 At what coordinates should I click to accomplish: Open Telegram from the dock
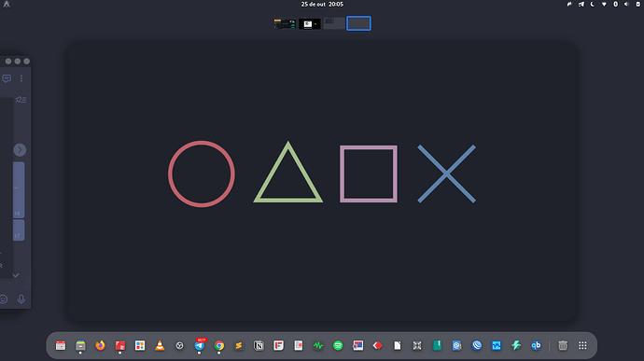pyautogui.click(x=199, y=345)
